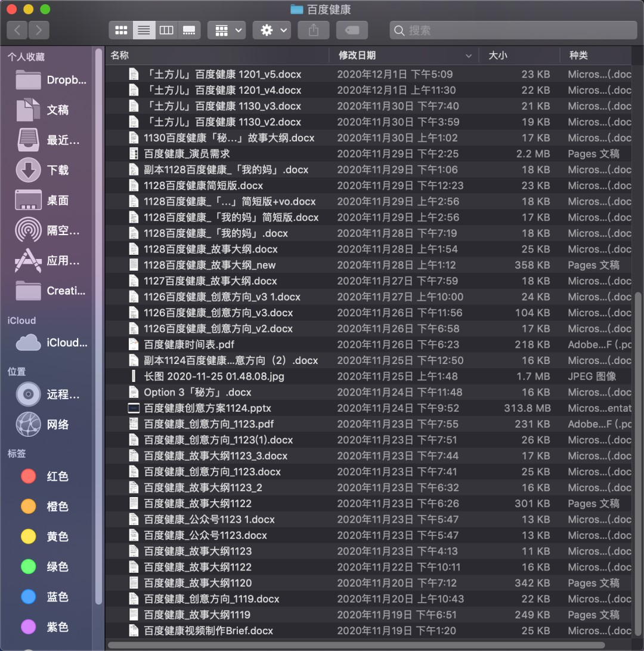Viewport: 644px width, 651px height.
Task: Switch to icon view
Action: pos(121,30)
